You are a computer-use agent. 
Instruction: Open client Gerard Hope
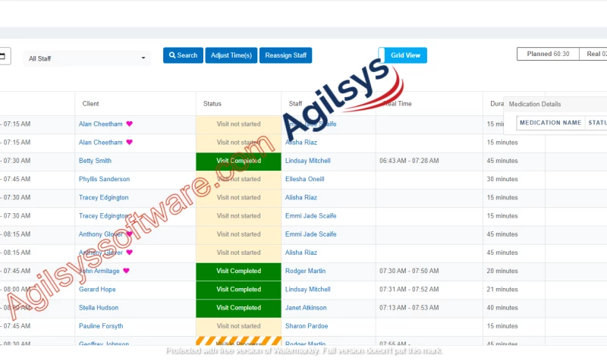(x=97, y=290)
